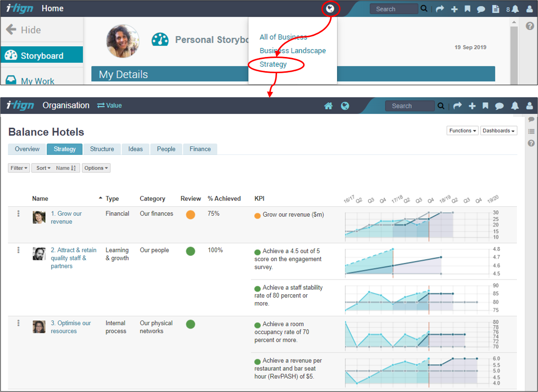Click the green review status for Optimise resources
The height and width of the screenshot is (392, 538).
pyautogui.click(x=191, y=324)
